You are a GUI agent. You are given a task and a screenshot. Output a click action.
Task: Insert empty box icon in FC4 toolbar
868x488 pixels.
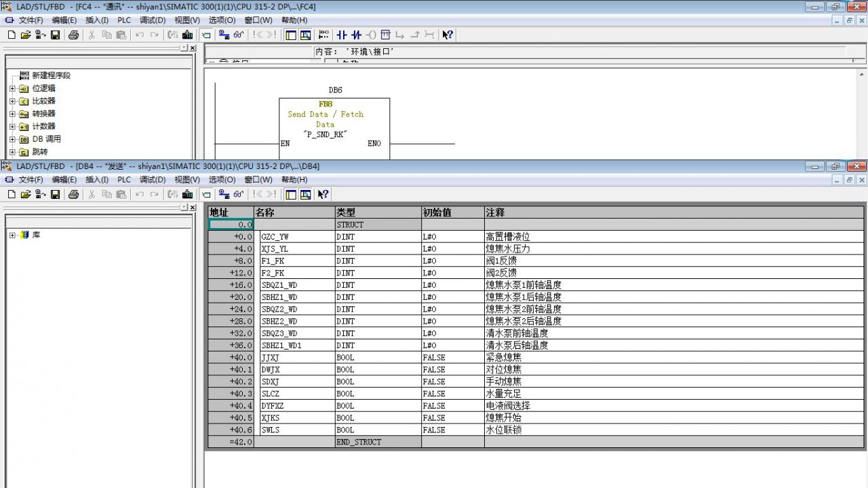[x=386, y=35]
